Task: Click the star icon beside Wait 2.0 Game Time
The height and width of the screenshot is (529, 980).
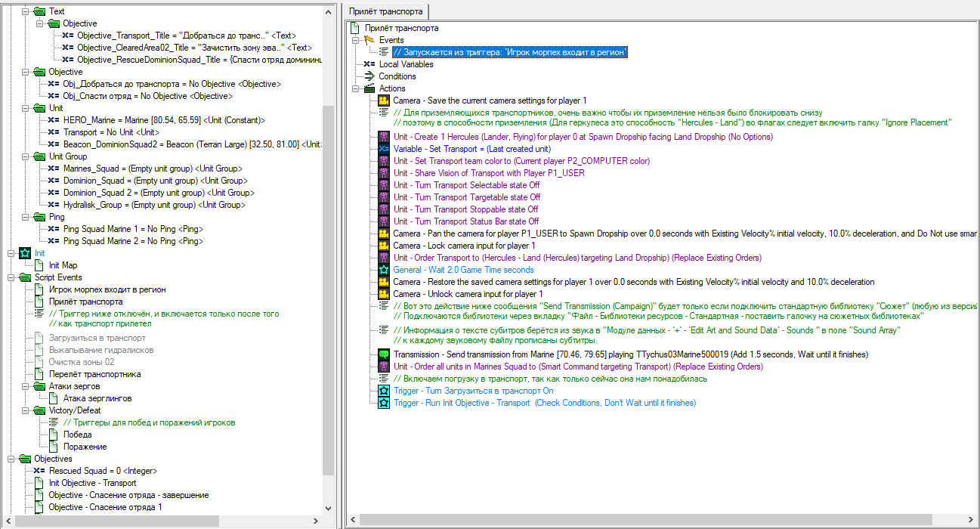Action: point(383,270)
